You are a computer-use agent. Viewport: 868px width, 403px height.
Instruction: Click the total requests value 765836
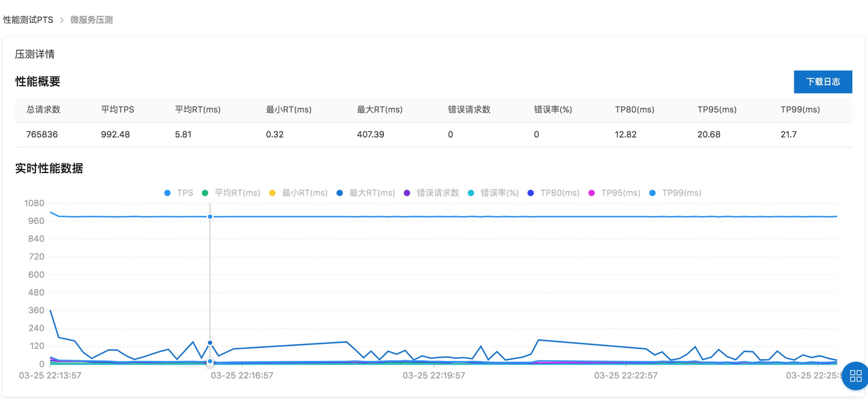tap(42, 135)
